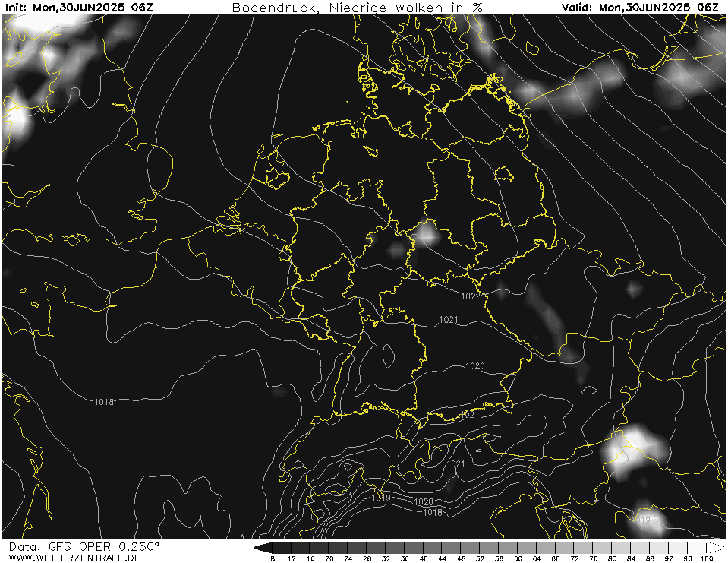728x563 pixels.
Task: Click the colorbar value 40
Action: [x=424, y=558]
